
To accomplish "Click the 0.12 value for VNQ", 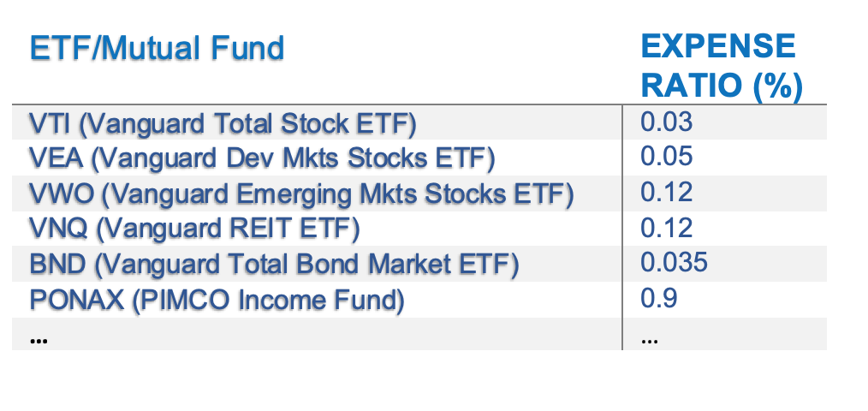I will pos(666,228).
